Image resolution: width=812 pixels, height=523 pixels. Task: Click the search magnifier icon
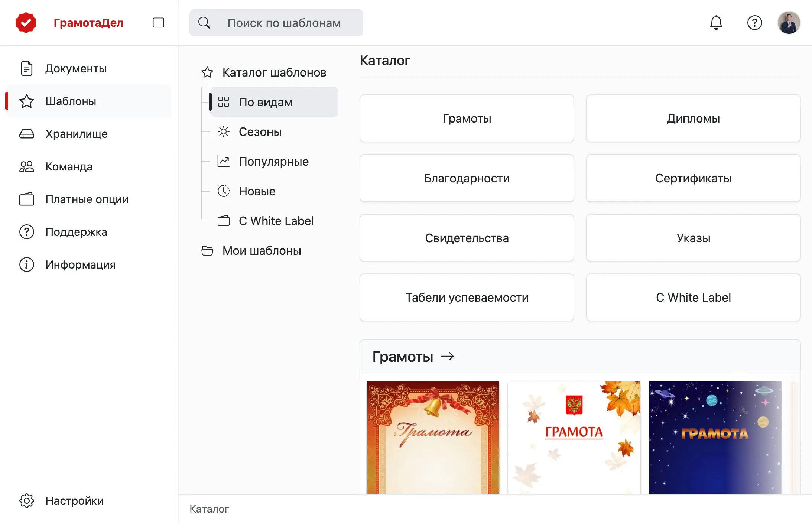tap(204, 23)
